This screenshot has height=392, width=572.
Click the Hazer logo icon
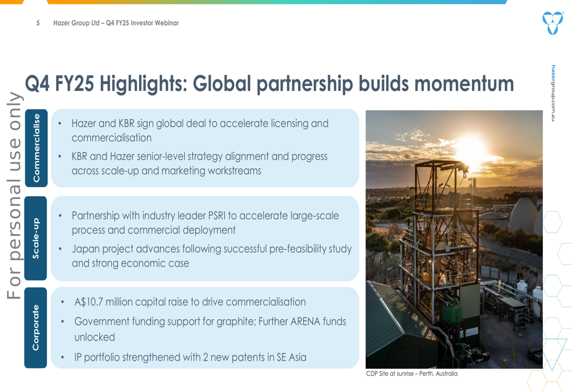pyautogui.click(x=553, y=23)
